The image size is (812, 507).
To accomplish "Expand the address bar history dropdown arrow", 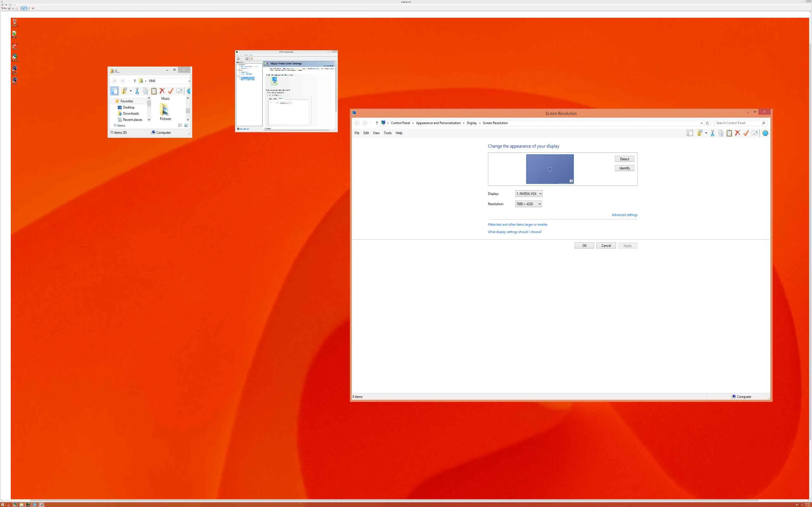I will (x=701, y=123).
